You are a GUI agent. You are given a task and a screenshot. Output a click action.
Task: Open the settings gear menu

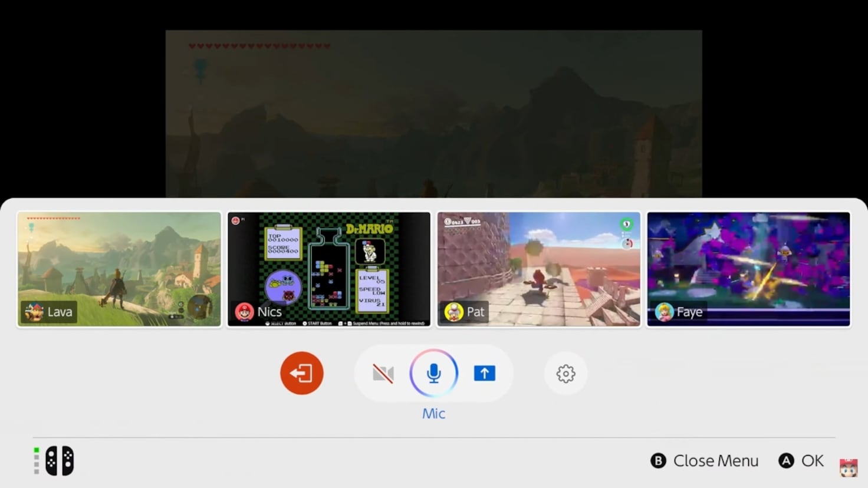pyautogui.click(x=565, y=373)
